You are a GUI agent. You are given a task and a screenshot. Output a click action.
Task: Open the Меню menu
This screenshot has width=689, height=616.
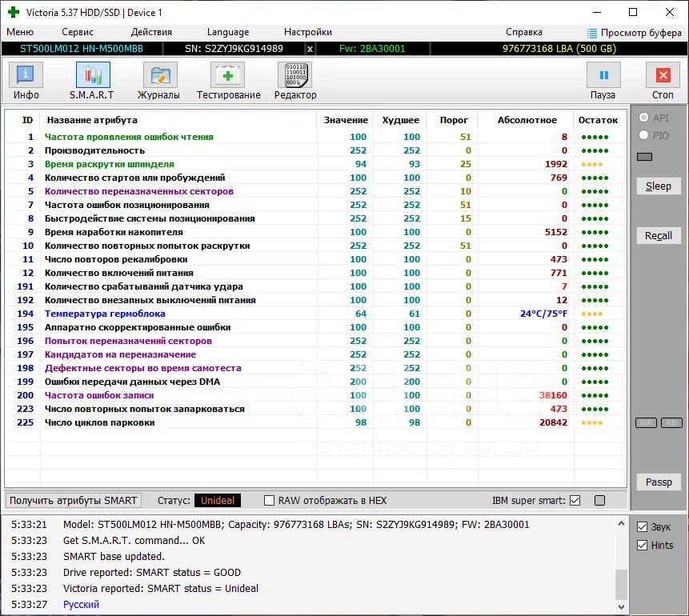pyautogui.click(x=20, y=32)
